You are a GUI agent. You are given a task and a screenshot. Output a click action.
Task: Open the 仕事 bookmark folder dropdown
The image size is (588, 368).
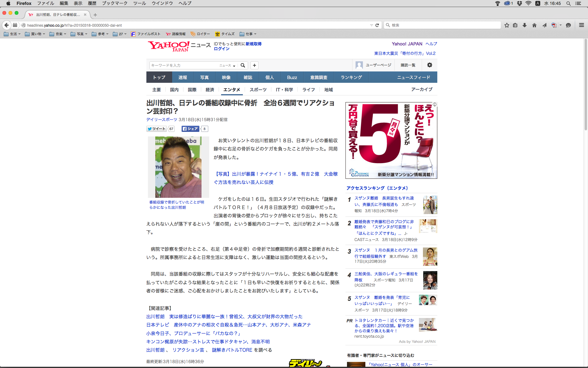pyautogui.click(x=248, y=34)
